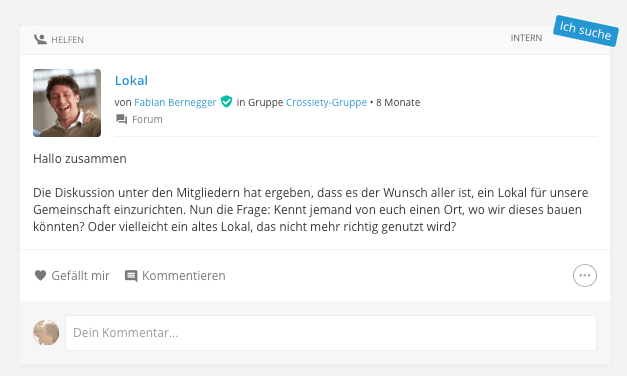Open Fabian Bernegger's profile link
This screenshot has height=376, width=627.
click(175, 102)
